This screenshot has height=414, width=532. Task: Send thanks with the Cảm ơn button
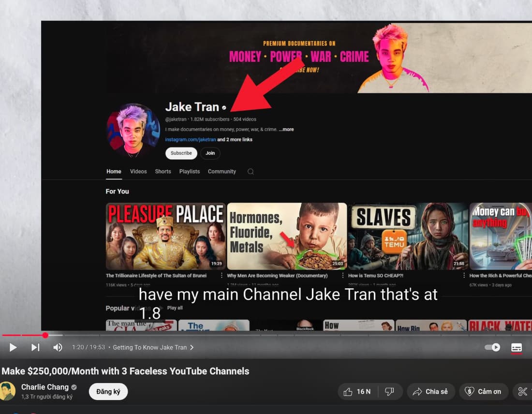(483, 392)
